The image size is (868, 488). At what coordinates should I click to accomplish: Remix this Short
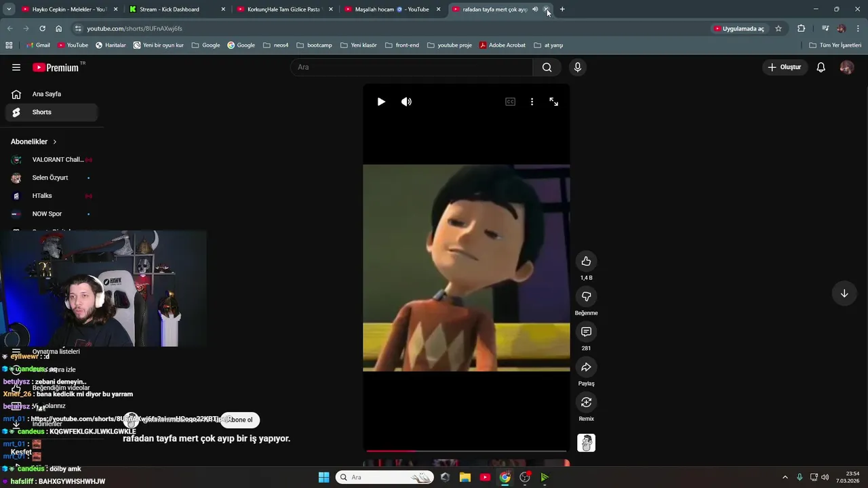[586, 402]
